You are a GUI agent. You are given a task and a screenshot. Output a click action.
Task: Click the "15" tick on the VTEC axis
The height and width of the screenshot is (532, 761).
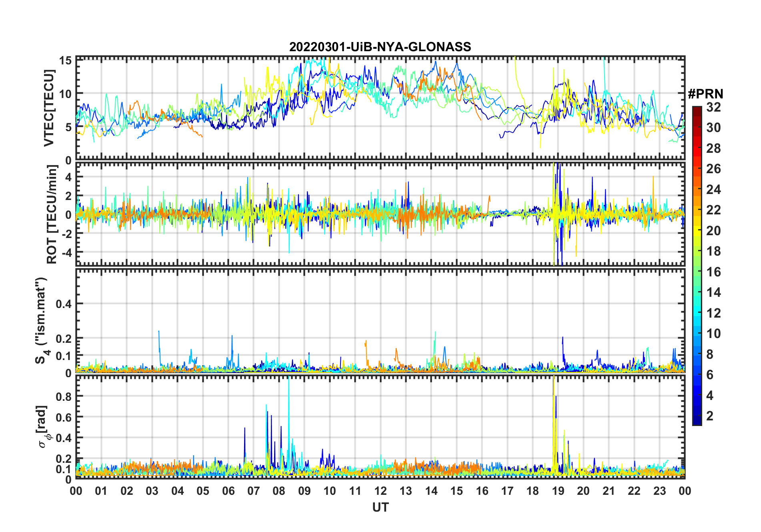66,60
